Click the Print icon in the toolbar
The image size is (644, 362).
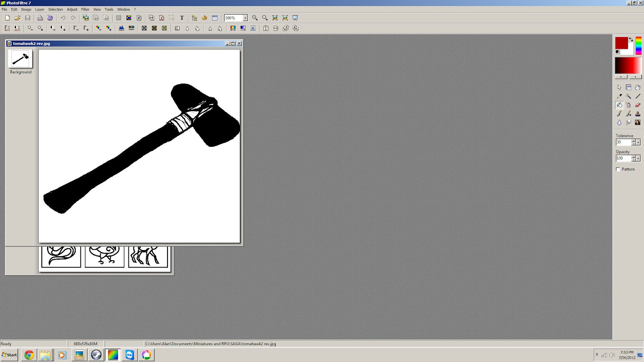click(40, 18)
